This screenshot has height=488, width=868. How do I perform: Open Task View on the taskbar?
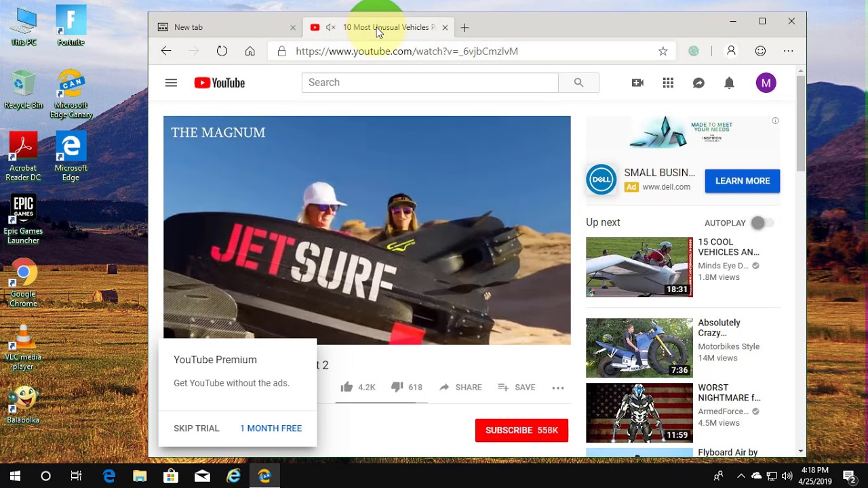click(76, 476)
